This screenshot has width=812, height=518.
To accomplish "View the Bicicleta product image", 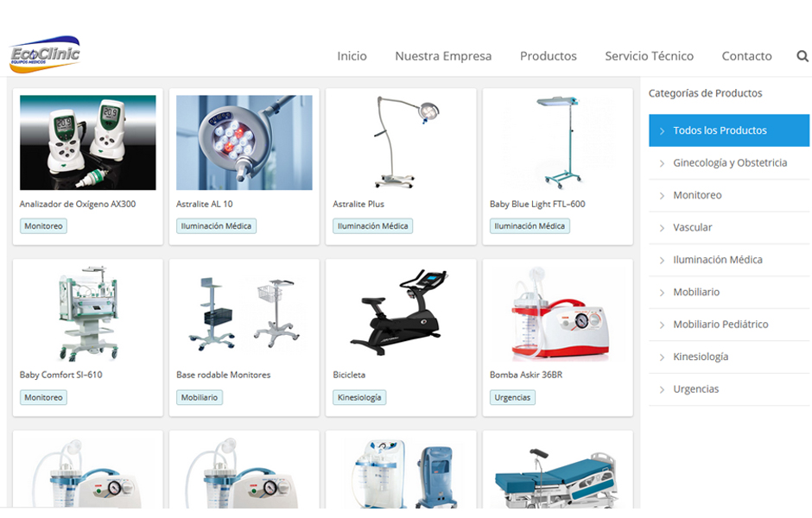I will (x=401, y=313).
